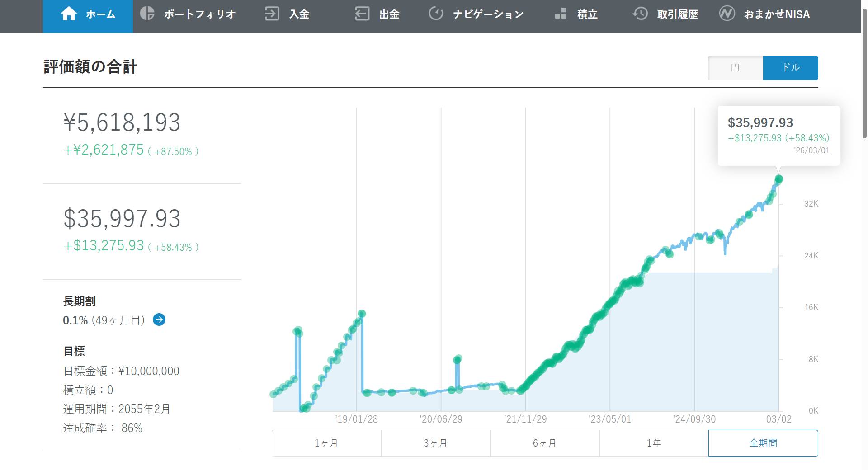Switch currency display to ドル
Viewport: 868px width, 470px height.
790,68
